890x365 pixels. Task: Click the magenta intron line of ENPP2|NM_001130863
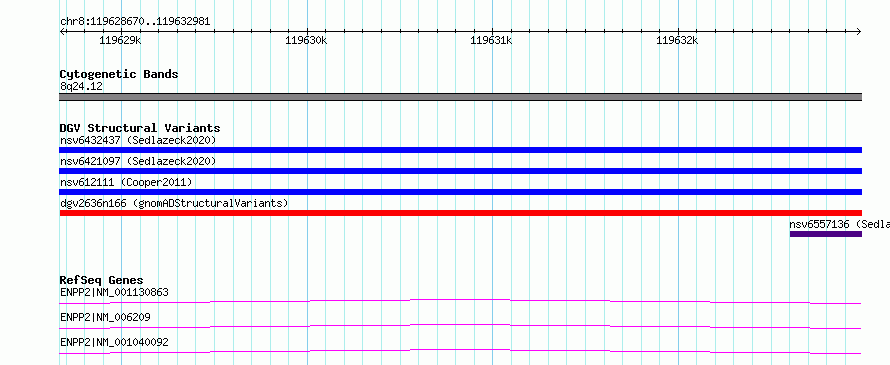pyautogui.click(x=461, y=301)
